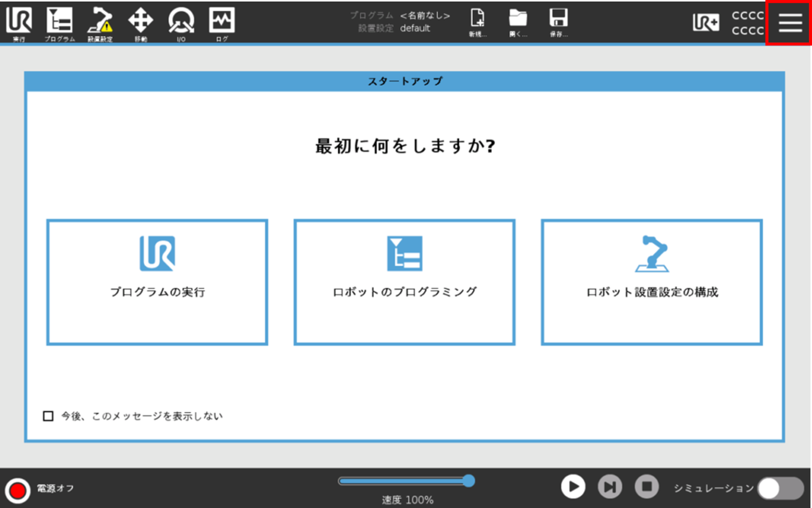812x508 pixels.
Task: Adjust the 速度 100% speed slider
Action: [468, 482]
